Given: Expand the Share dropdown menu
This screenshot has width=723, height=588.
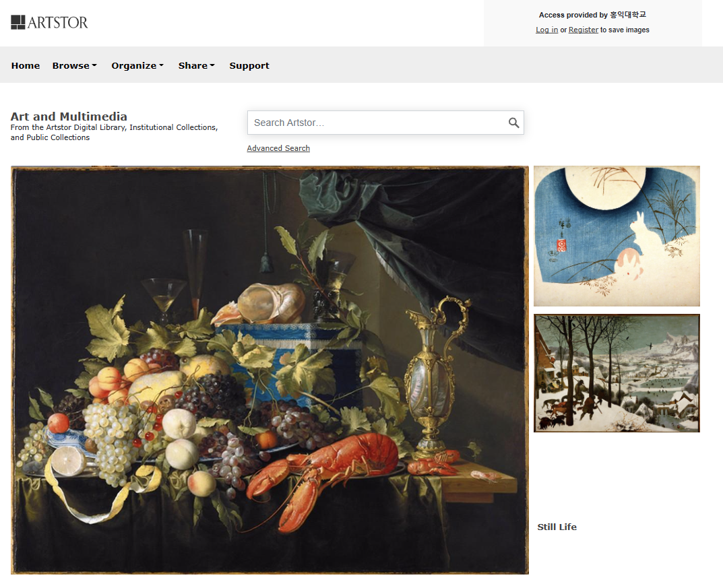Looking at the screenshot, I should click(197, 65).
